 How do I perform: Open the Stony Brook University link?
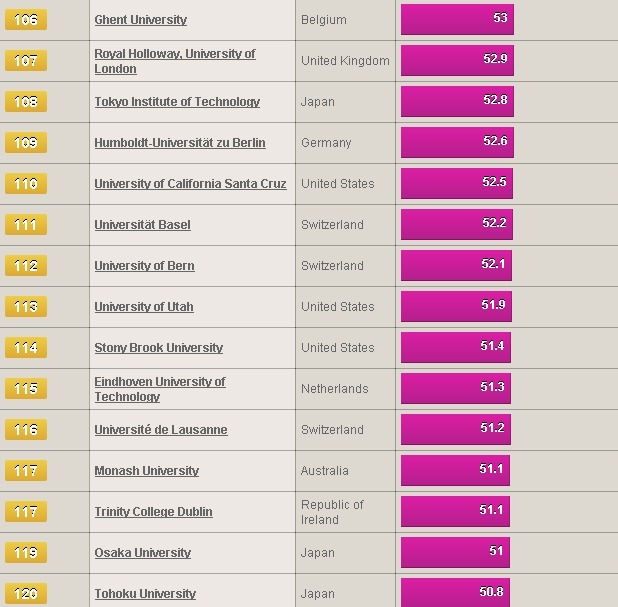tap(158, 348)
